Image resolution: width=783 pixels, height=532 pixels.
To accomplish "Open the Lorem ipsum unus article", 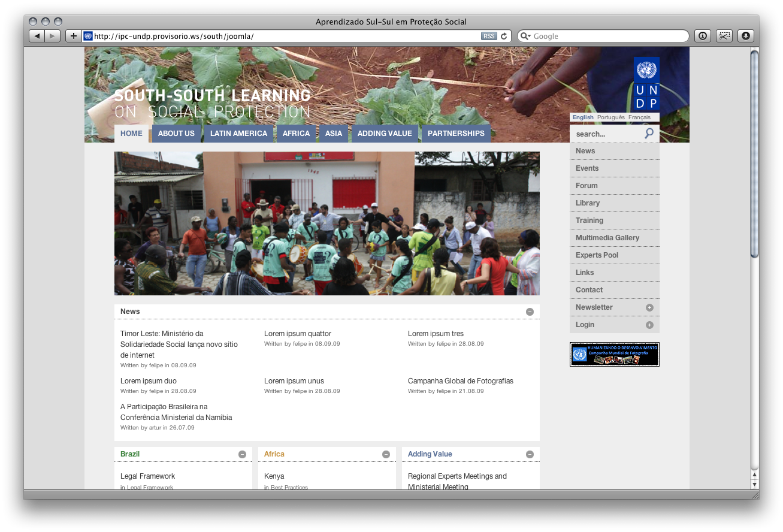I will [x=294, y=381].
